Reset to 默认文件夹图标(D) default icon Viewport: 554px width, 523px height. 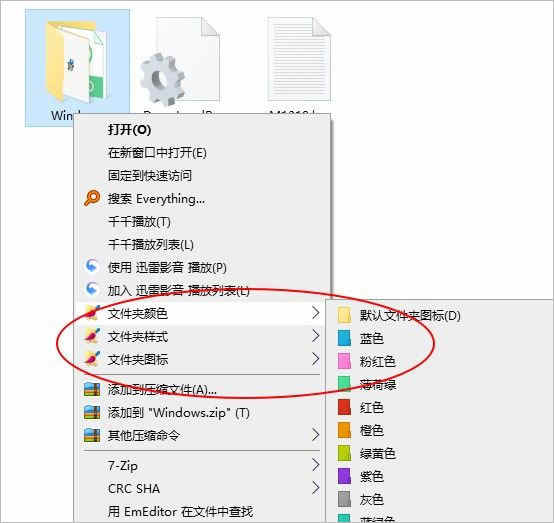pyautogui.click(x=410, y=315)
